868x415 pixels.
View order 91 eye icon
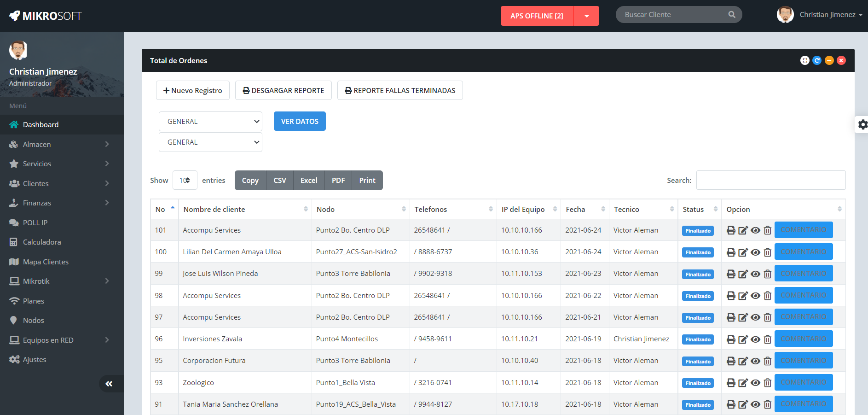pyautogui.click(x=755, y=404)
